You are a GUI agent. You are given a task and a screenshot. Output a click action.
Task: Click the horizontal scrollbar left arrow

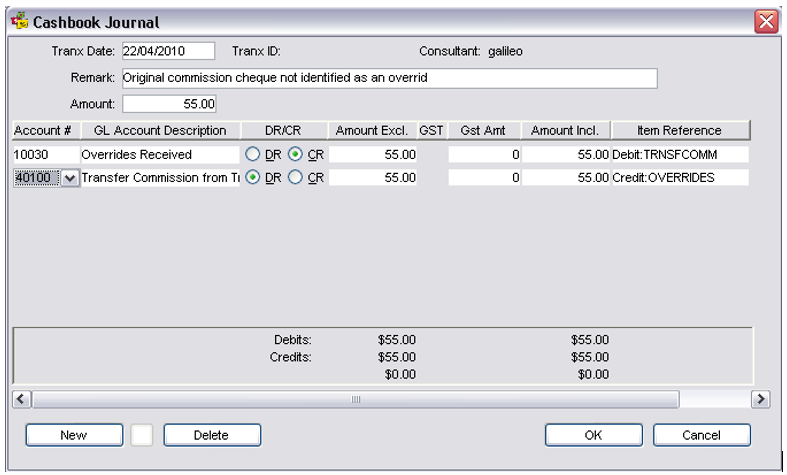click(x=21, y=399)
